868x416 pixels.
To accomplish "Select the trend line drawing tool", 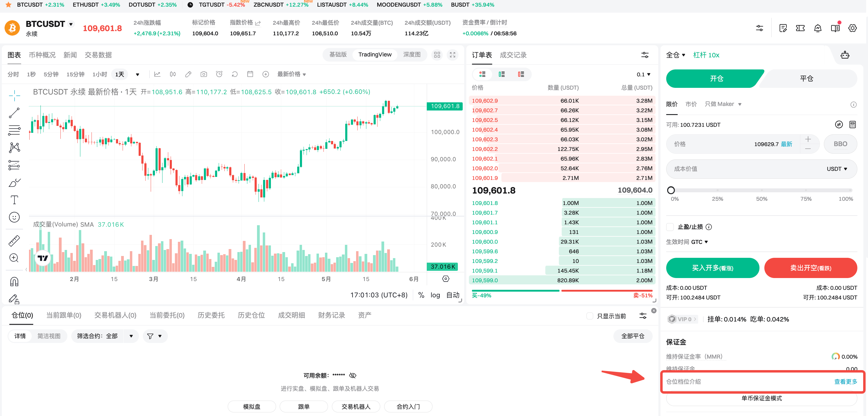I will [x=14, y=113].
